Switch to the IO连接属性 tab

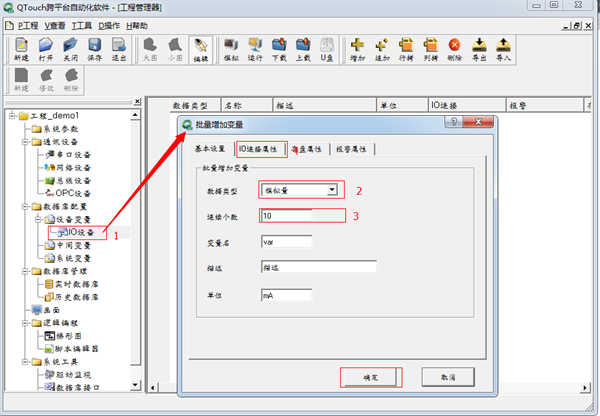[x=257, y=148]
